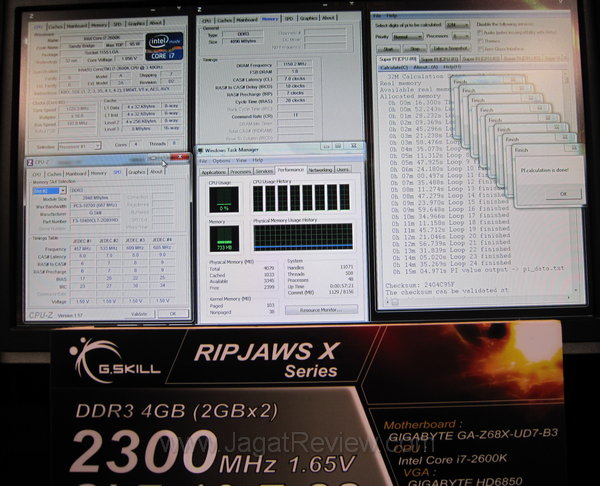Open Services tab in Task Manager
This screenshot has width=600, height=486.
tap(264, 171)
